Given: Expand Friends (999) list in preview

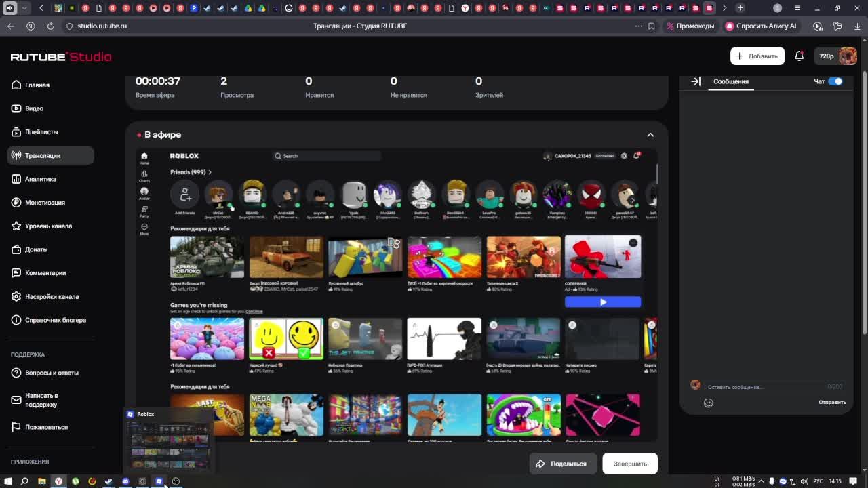Looking at the screenshot, I should [x=191, y=172].
